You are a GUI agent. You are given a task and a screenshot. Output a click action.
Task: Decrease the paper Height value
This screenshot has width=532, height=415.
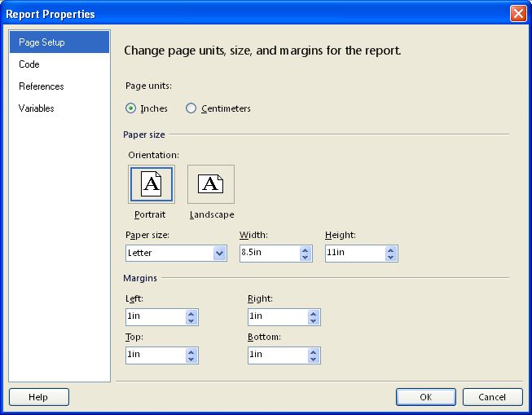pos(391,258)
